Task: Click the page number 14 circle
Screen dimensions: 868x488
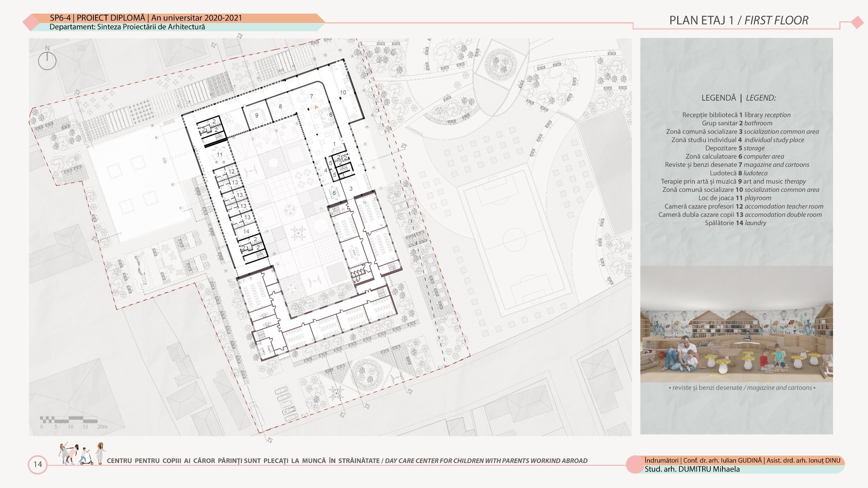Action: (x=37, y=464)
